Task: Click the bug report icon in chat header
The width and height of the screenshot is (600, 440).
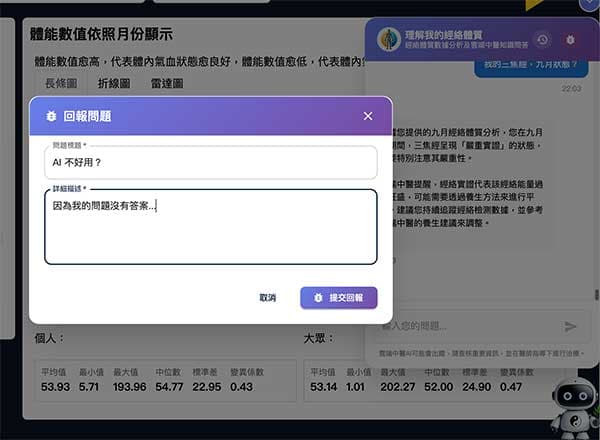Action: [x=570, y=40]
